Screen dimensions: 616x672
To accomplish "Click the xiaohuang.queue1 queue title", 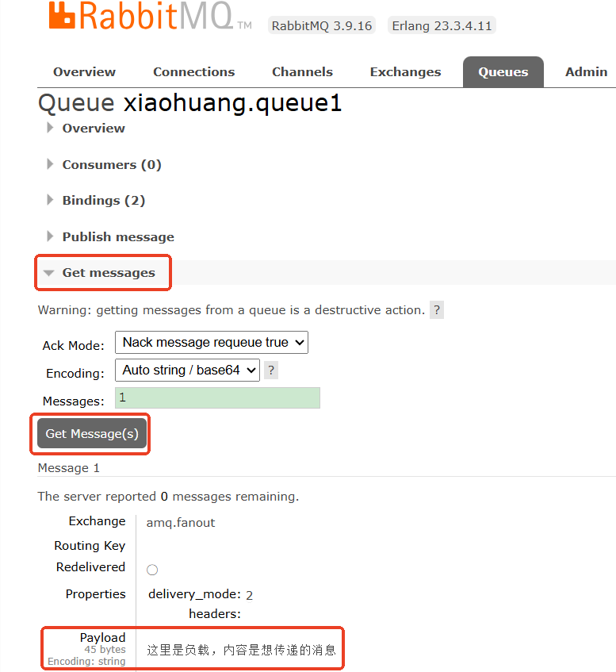I will (x=232, y=103).
